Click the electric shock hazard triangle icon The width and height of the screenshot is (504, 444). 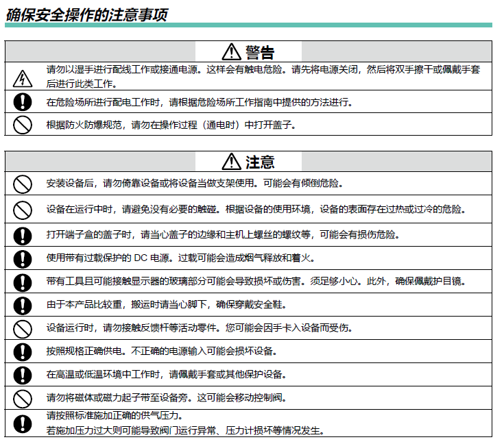point(23,77)
